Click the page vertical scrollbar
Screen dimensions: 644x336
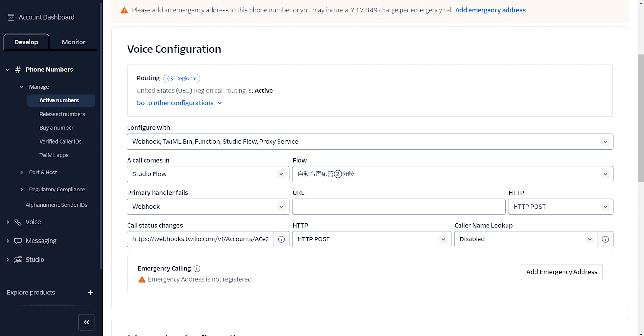(641, 117)
